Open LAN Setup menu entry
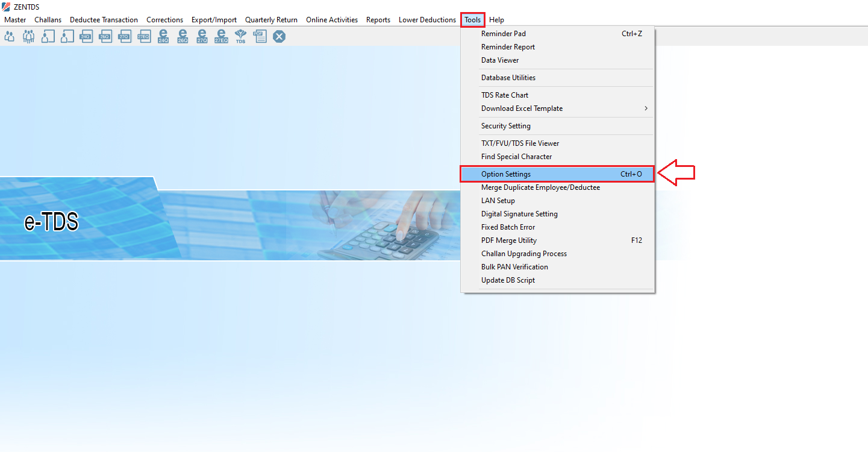Image resolution: width=868 pixels, height=452 pixels. coord(558,201)
